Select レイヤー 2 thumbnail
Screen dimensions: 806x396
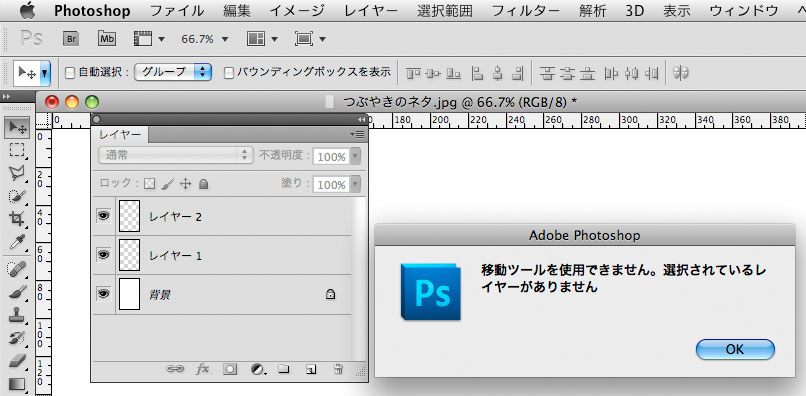coord(129,216)
